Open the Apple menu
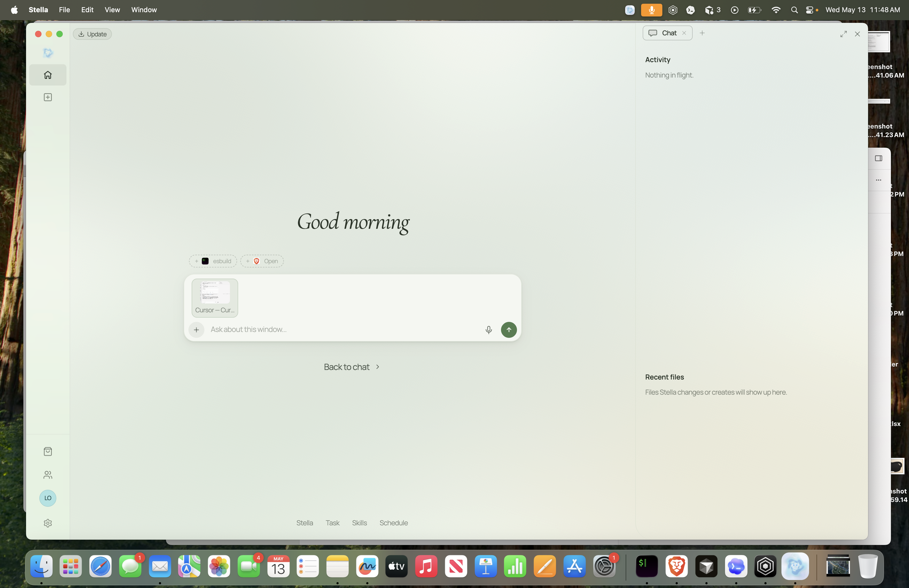 [x=14, y=10]
